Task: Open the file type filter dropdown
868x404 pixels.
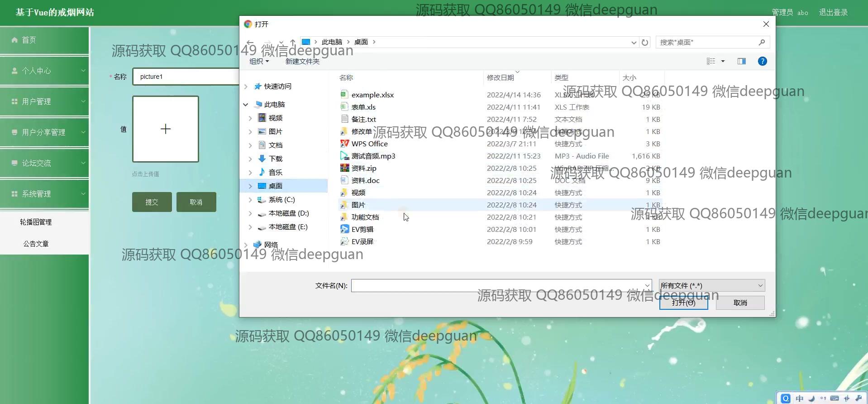Action: pyautogui.click(x=711, y=285)
